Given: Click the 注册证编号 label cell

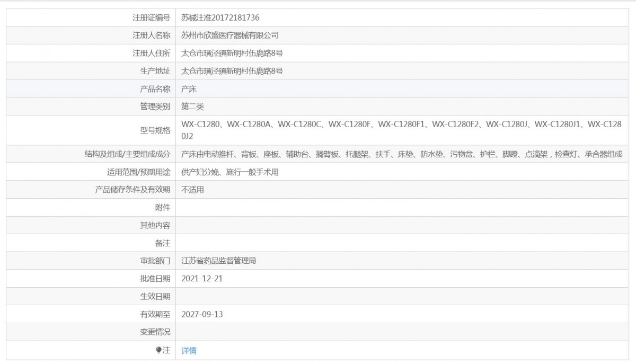Looking at the screenshot, I should [91, 17].
